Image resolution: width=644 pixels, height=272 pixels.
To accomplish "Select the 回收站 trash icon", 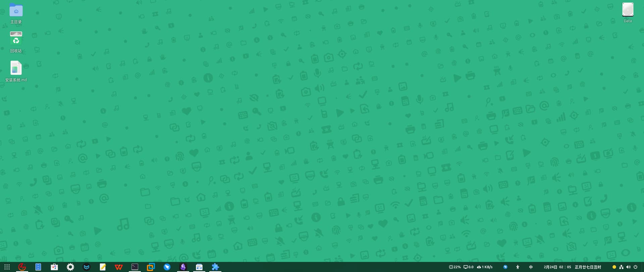I will pos(16,42).
